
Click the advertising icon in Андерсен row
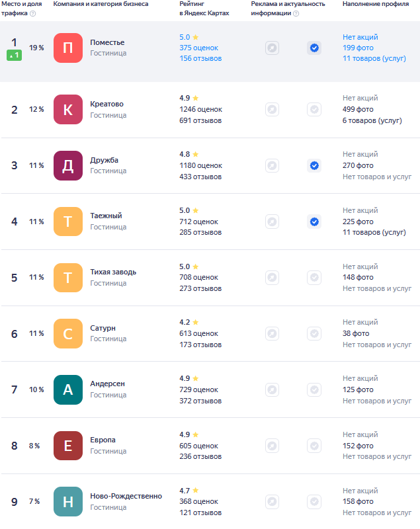(272, 389)
